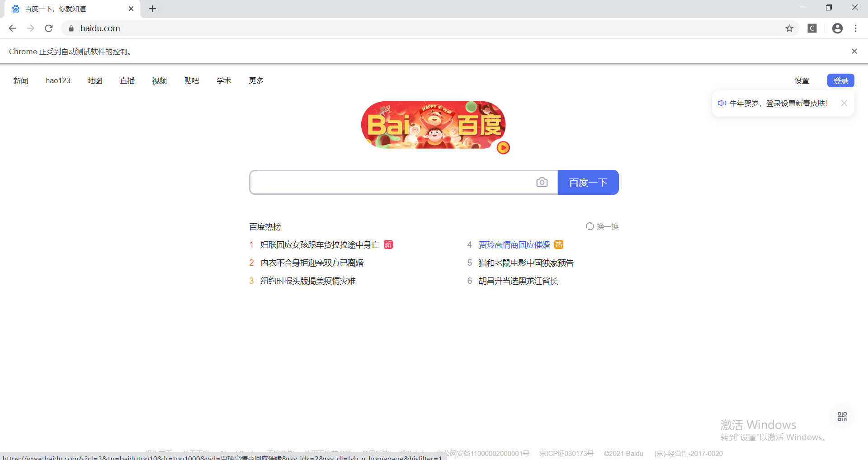Click the 登录 login button
The height and width of the screenshot is (460, 868).
pyautogui.click(x=840, y=80)
